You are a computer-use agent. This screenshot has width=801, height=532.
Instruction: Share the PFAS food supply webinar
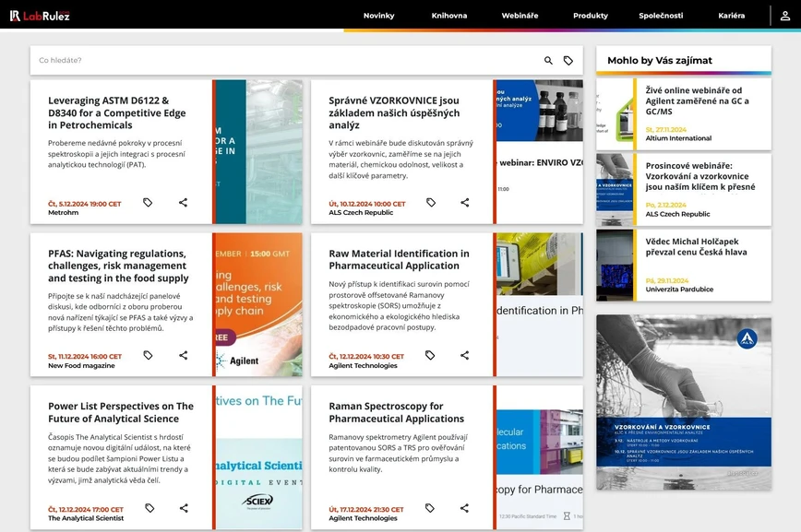click(183, 355)
